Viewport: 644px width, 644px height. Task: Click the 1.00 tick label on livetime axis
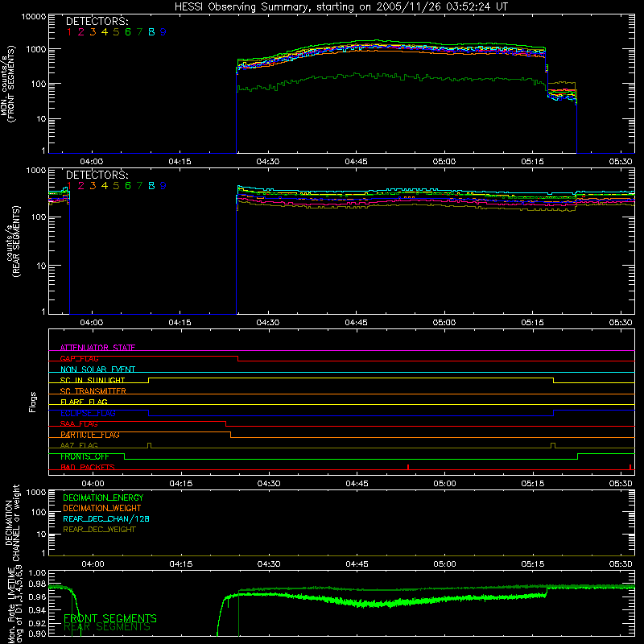point(37,572)
